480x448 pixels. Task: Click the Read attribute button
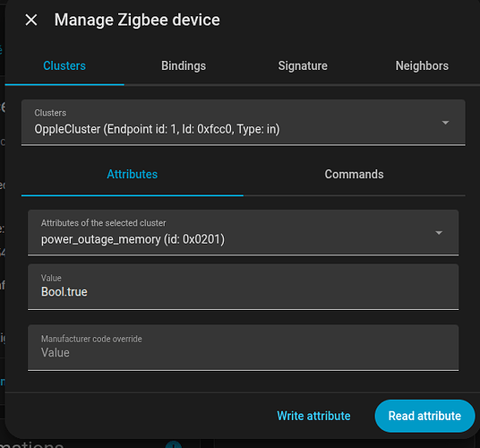(x=424, y=416)
